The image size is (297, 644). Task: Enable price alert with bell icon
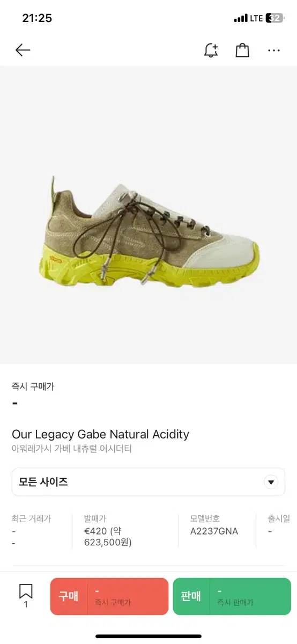tap(211, 50)
